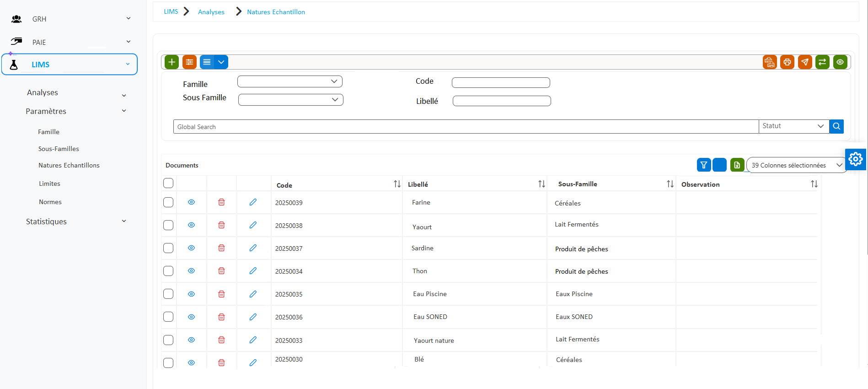This screenshot has height=389, width=868.
Task: Open Sous-Familles in the sidebar
Action: 59,149
